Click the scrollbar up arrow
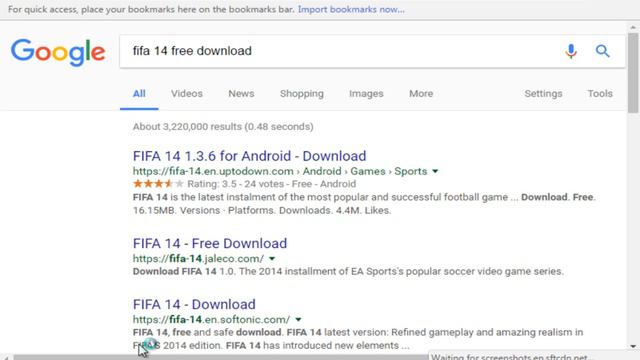This screenshot has height=360, width=640. click(x=633, y=28)
